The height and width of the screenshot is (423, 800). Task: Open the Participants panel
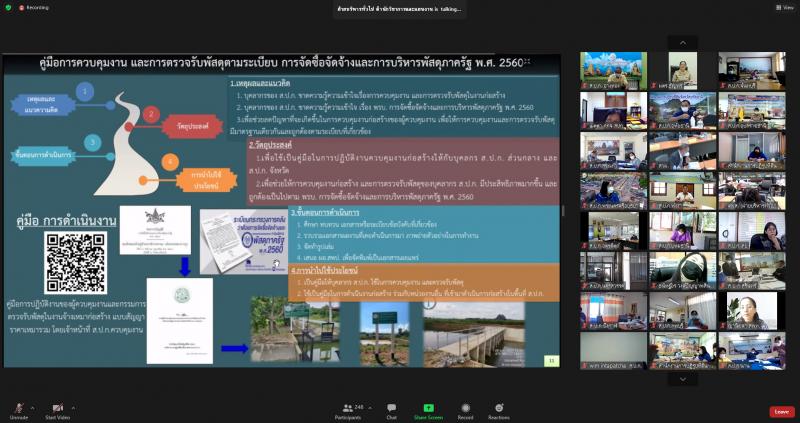click(x=349, y=411)
